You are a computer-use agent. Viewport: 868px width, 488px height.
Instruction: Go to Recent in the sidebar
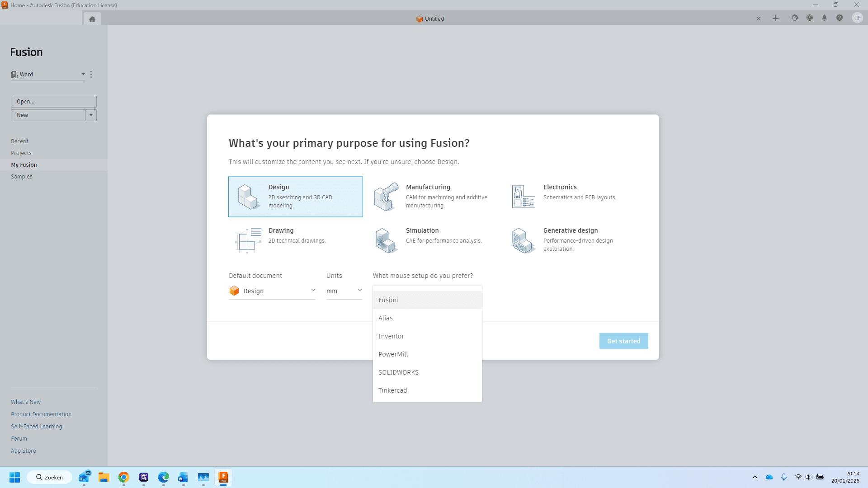point(20,141)
